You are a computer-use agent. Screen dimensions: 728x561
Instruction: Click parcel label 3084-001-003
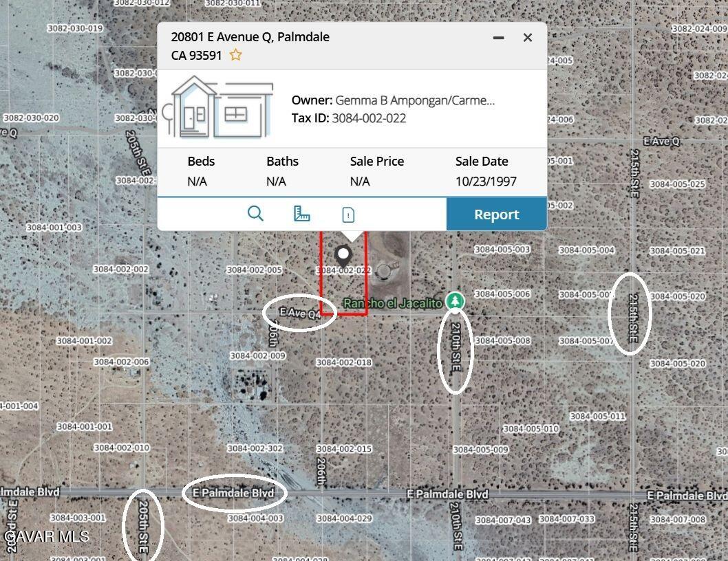(54, 227)
